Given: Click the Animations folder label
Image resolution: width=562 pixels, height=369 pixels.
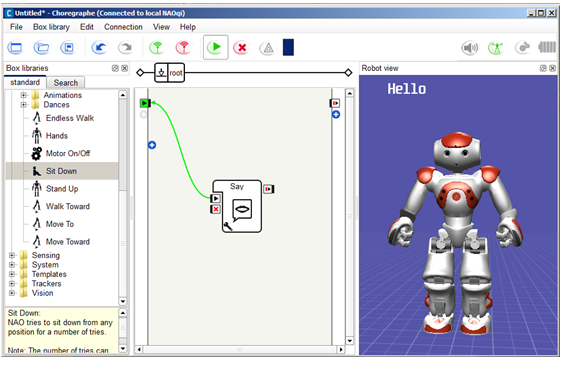Looking at the screenshot, I should click(63, 95).
